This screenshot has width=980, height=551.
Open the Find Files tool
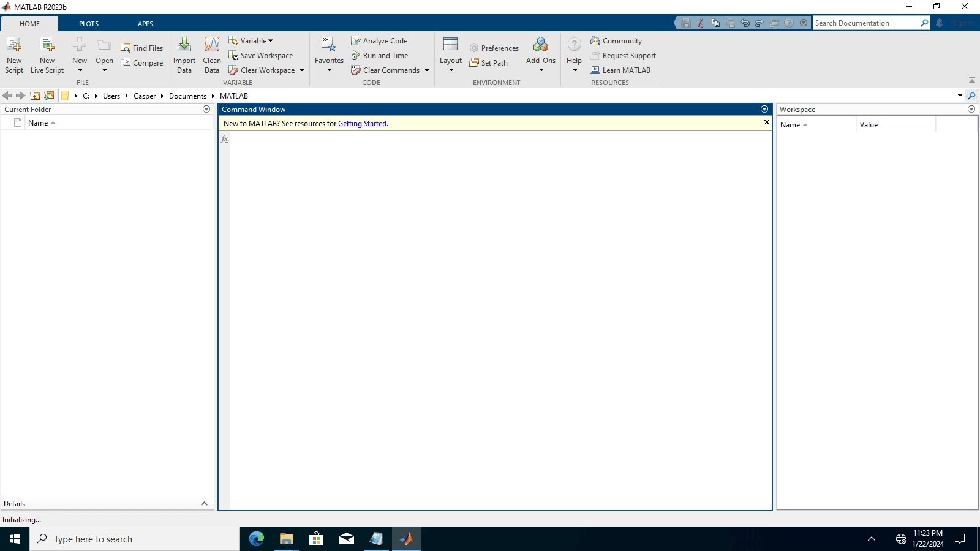pos(142,48)
